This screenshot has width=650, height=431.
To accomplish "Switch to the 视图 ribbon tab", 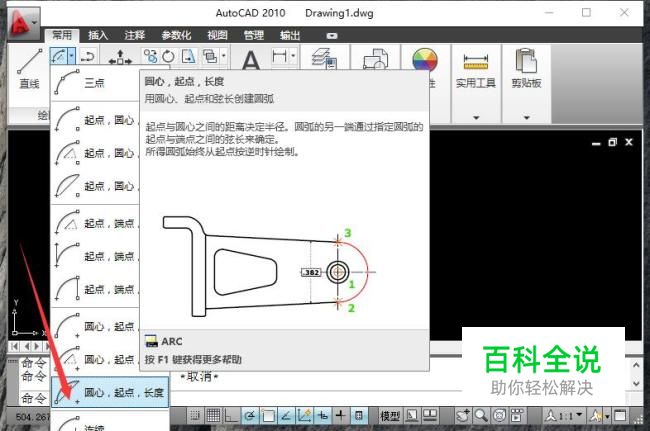I will point(217,35).
